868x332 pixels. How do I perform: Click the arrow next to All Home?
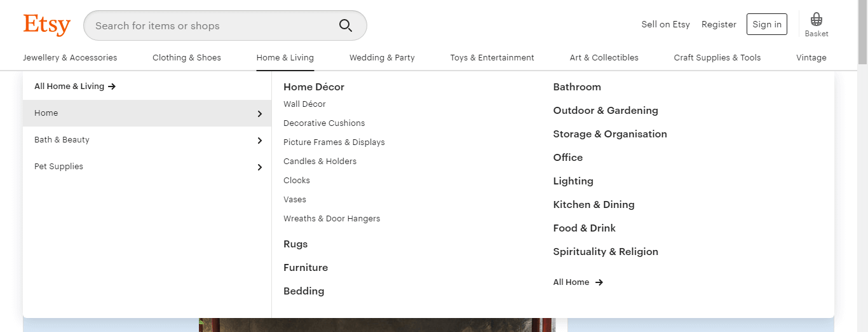[x=599, y=282]
